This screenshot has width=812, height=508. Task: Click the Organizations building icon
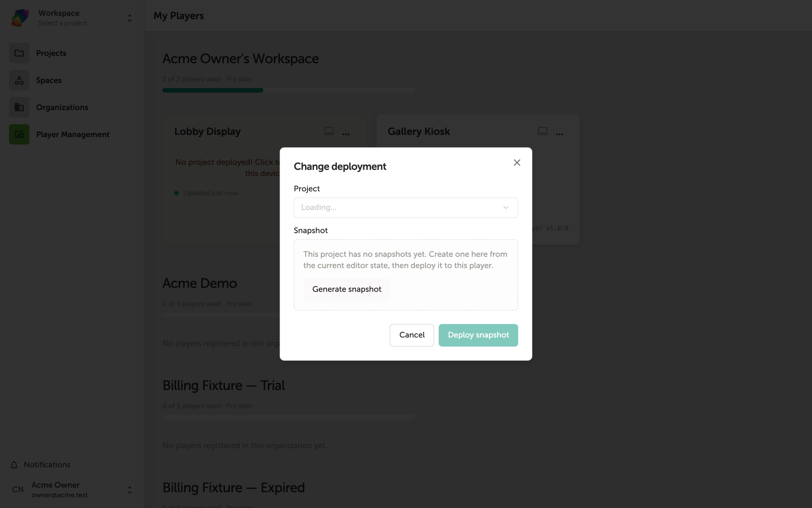click(19, 107)
